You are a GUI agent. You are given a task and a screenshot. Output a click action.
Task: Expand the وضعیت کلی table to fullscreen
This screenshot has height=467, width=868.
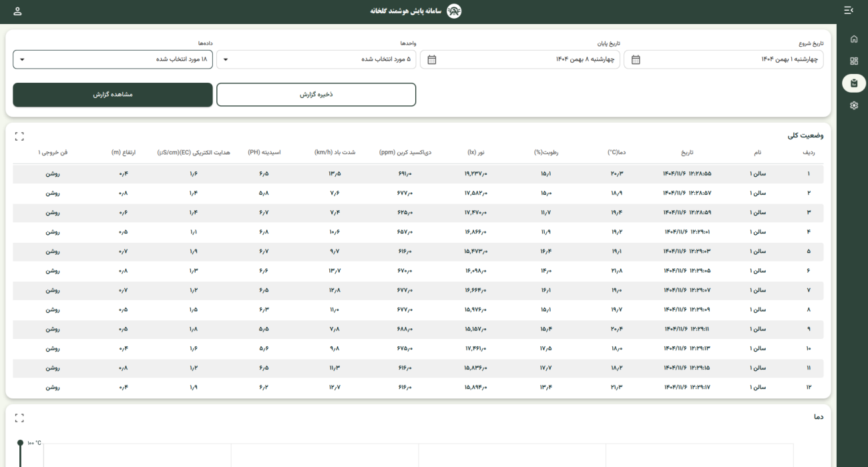[x=19, y=135]
